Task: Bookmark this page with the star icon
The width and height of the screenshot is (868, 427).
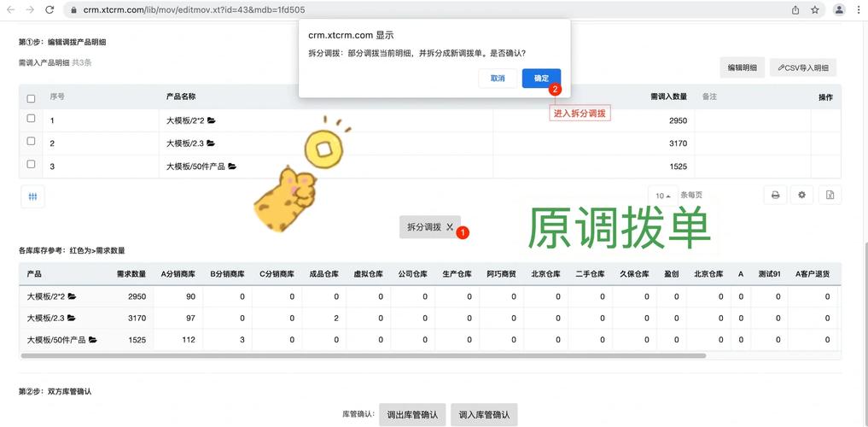Action: (815, 9)
